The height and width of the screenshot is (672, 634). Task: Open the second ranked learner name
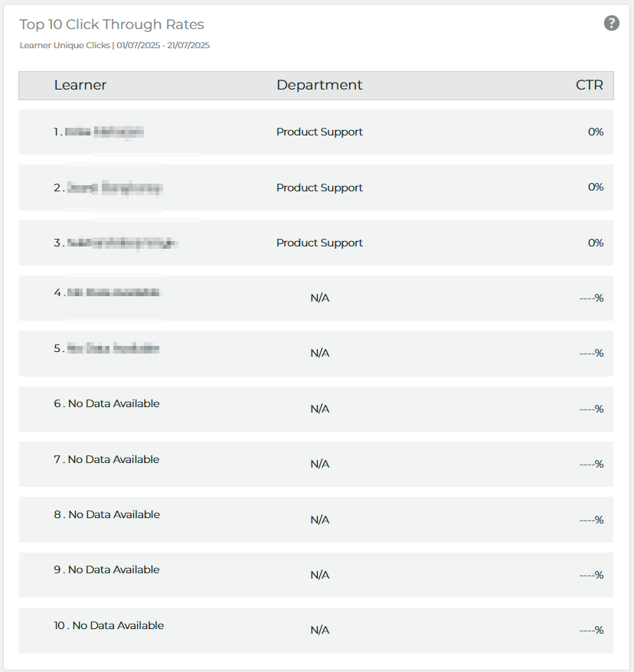click(x=114, y=188)
